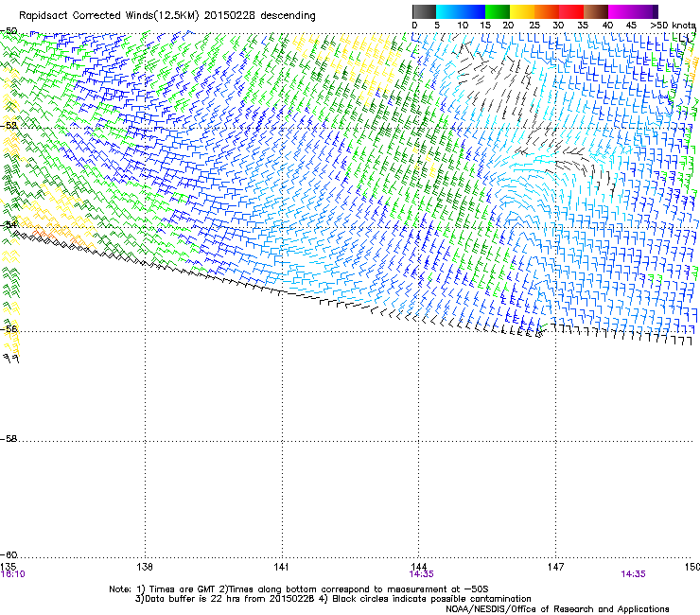Image resolution: width=700 pixels, height=615 pixels.
Task: Click the latitude label '-52'
Action: click(9, 126)
